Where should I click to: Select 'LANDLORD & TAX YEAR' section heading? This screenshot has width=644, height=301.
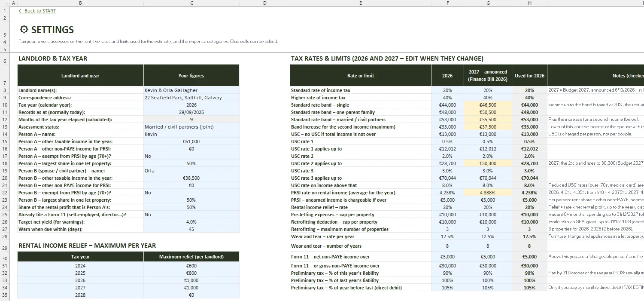[x=53, y=58]
